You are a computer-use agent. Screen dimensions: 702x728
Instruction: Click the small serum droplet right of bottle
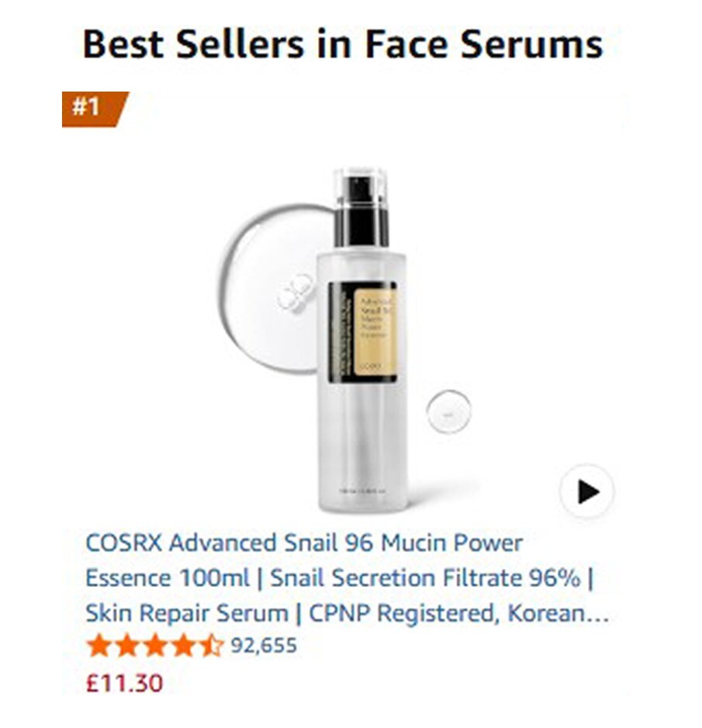click(x=448, y=412)
